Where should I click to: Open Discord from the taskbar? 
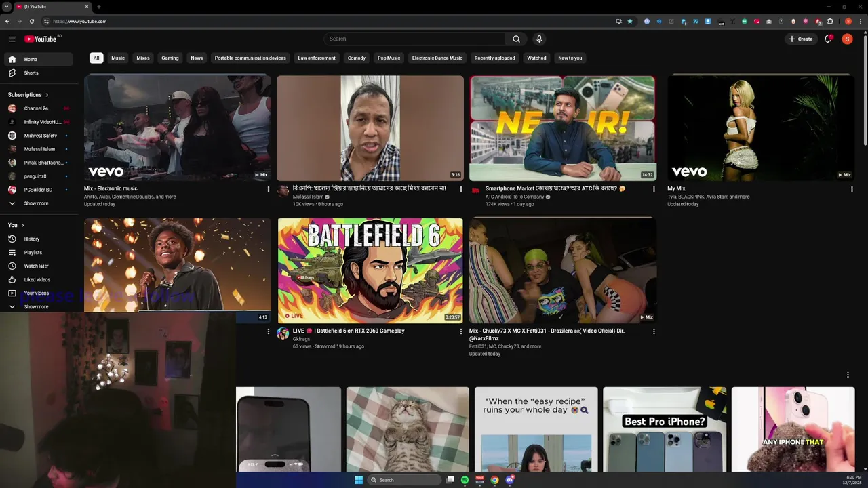click(509, 480)
